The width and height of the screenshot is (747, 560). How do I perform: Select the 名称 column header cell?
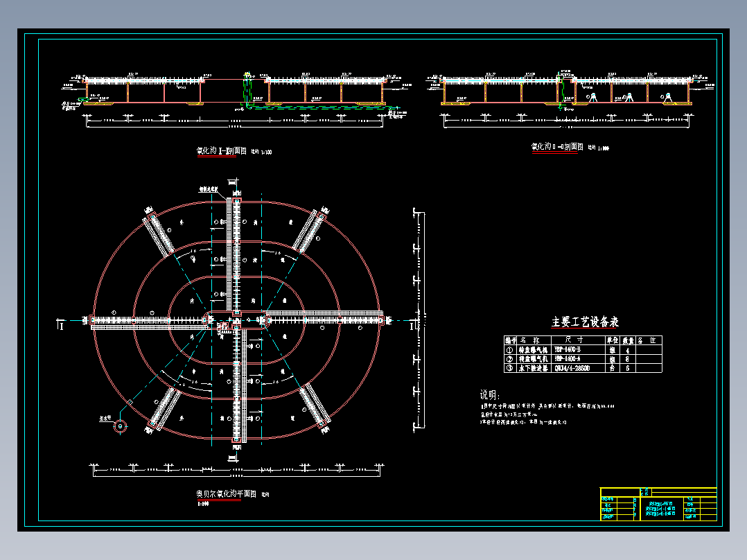click(x=534, y=340)
